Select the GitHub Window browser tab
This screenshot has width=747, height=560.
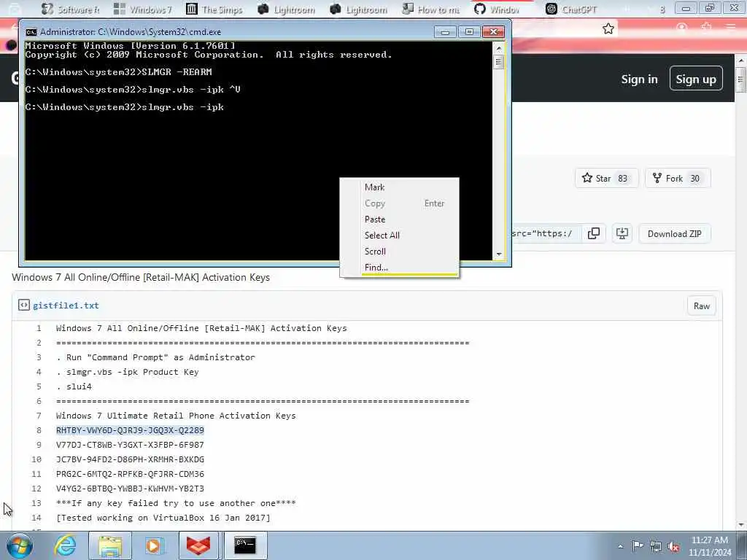[x=497, y=9]
